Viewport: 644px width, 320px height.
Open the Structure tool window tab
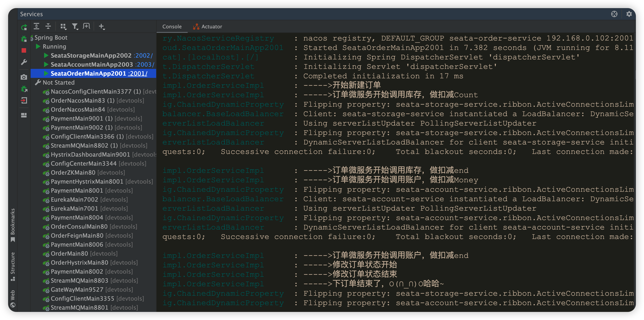(x=13, y=266)
